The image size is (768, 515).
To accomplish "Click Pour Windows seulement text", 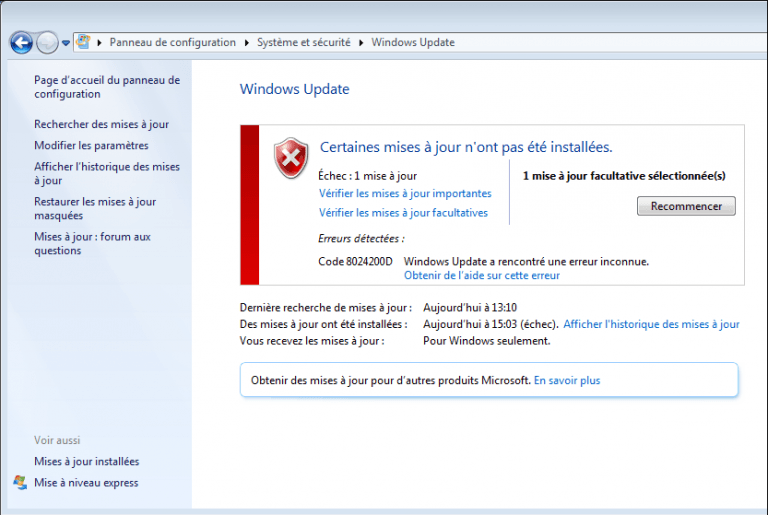I will [486, 341].
